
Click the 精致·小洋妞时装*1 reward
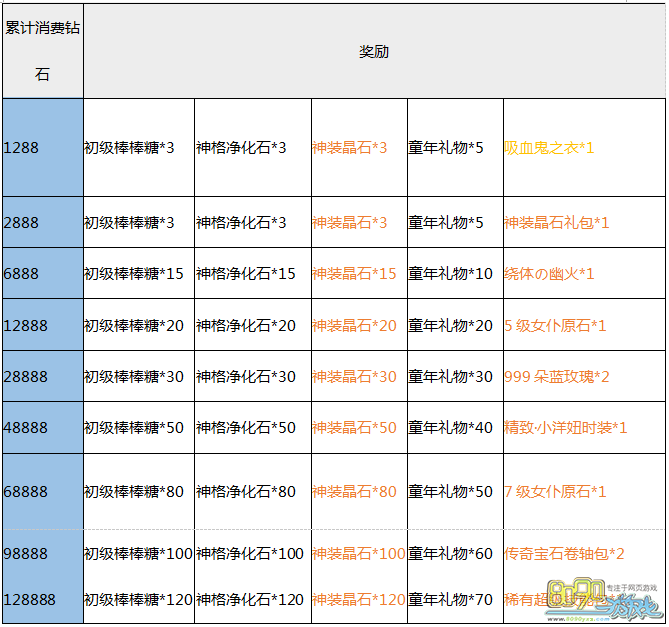(565, 427)
